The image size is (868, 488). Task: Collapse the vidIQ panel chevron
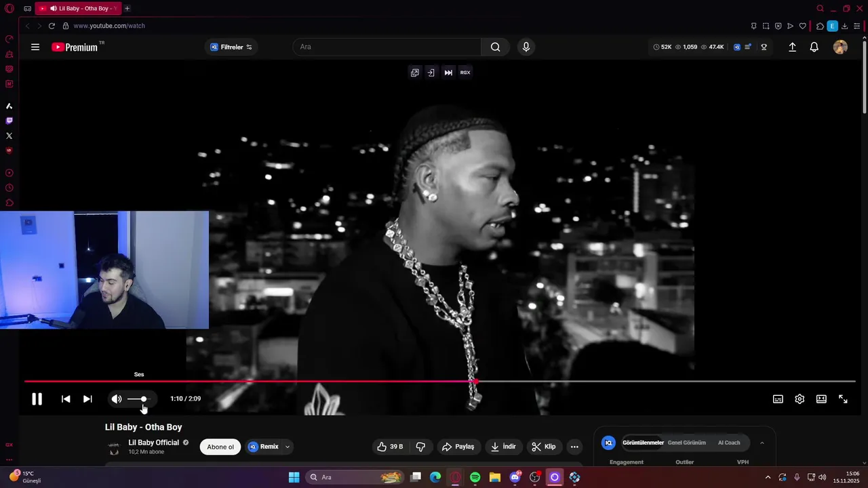(x=762, y=443)
